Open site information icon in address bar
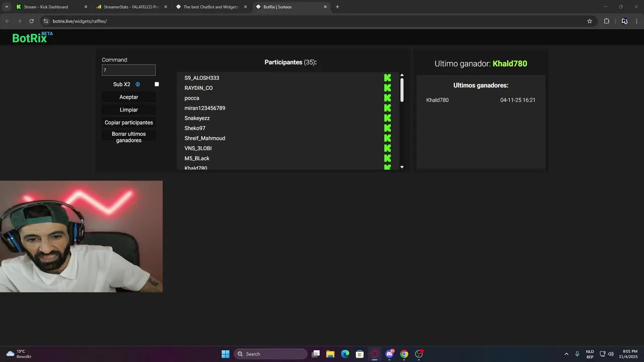Screen dimensions: 644x362 (46, 21)
